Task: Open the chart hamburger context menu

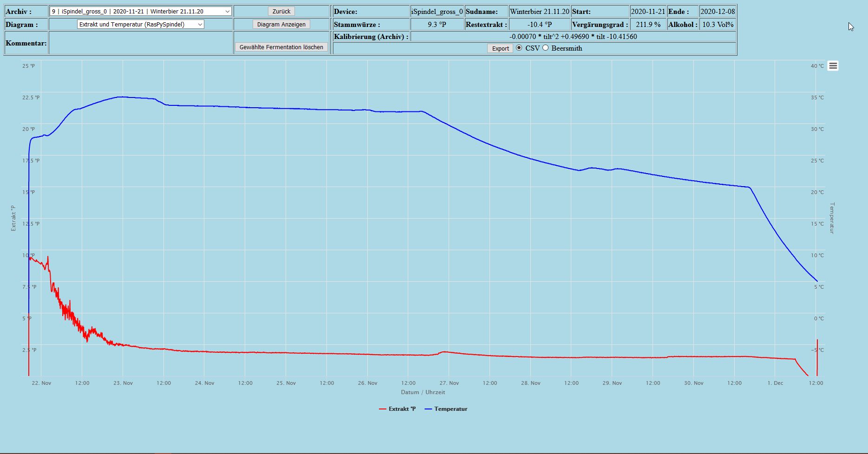Action: point(833,66)
